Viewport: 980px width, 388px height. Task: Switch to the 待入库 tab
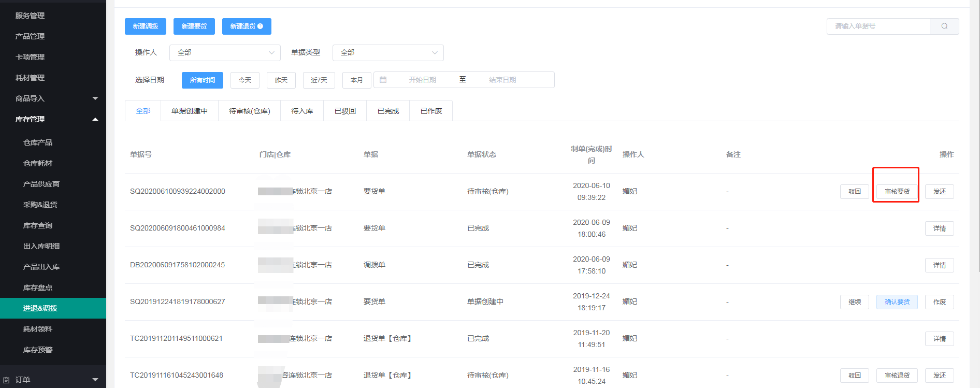pos(302,111)
